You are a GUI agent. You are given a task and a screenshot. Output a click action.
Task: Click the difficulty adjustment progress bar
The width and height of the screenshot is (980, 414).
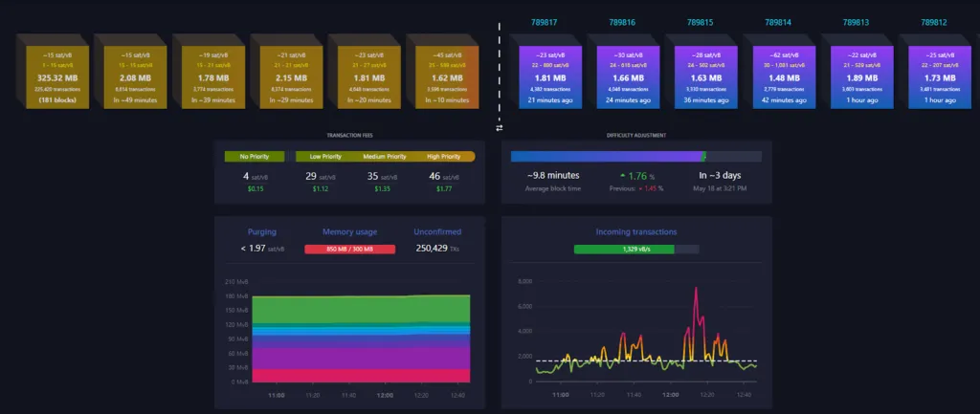[636, 156]
